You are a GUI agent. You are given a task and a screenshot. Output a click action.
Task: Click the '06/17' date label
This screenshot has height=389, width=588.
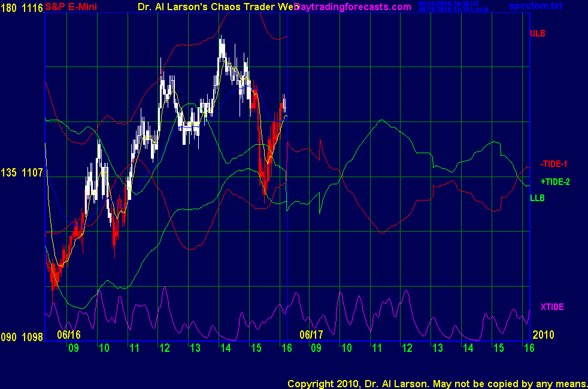(311, 335)
